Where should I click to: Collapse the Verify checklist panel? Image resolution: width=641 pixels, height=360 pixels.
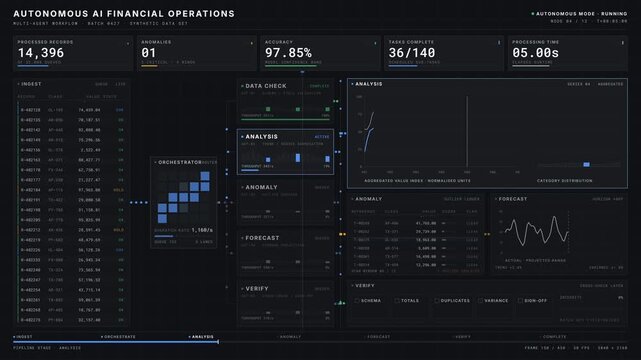(x=352, y=286)
